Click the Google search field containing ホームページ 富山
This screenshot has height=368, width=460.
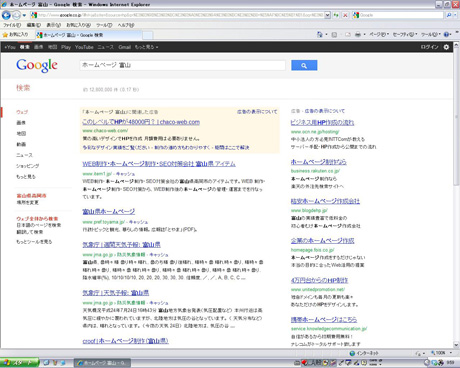click(x=182, y=65)
